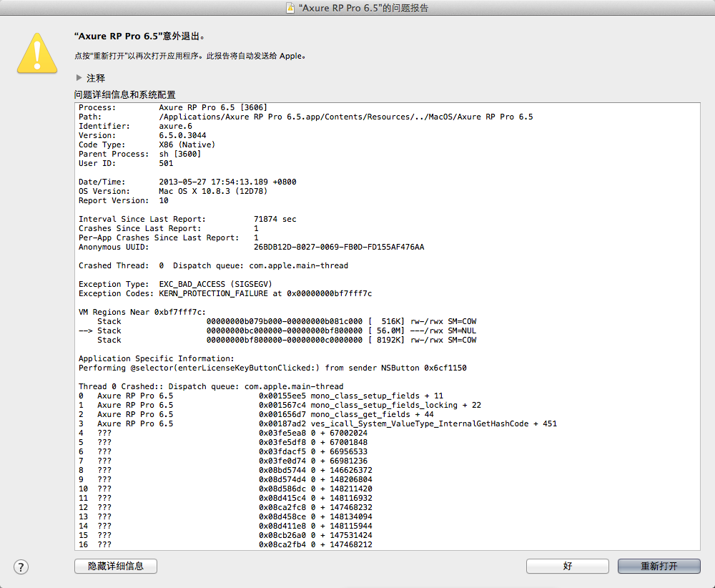Click the document icon in title bar
The width and height of the screenshot is (715, 588).
pyautogui.click(x=290, y=8)
